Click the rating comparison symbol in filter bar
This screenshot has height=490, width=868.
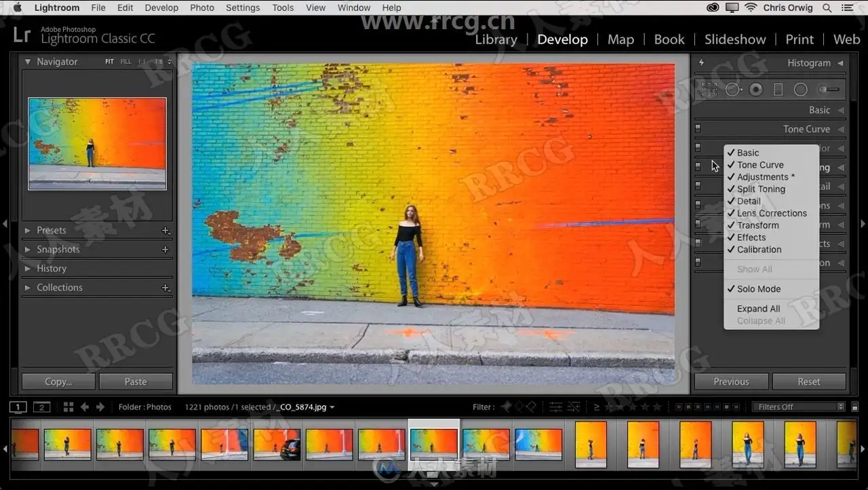pos(597,407)
